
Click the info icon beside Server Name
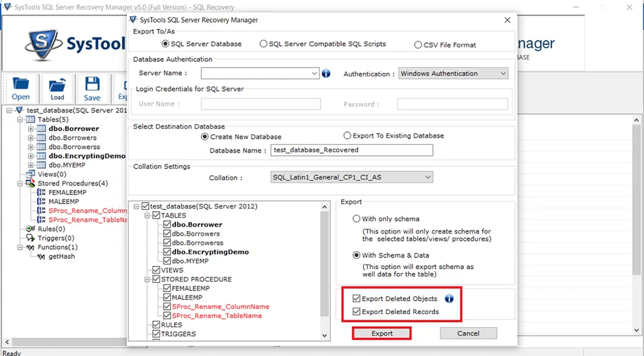[x=326, y=73]
